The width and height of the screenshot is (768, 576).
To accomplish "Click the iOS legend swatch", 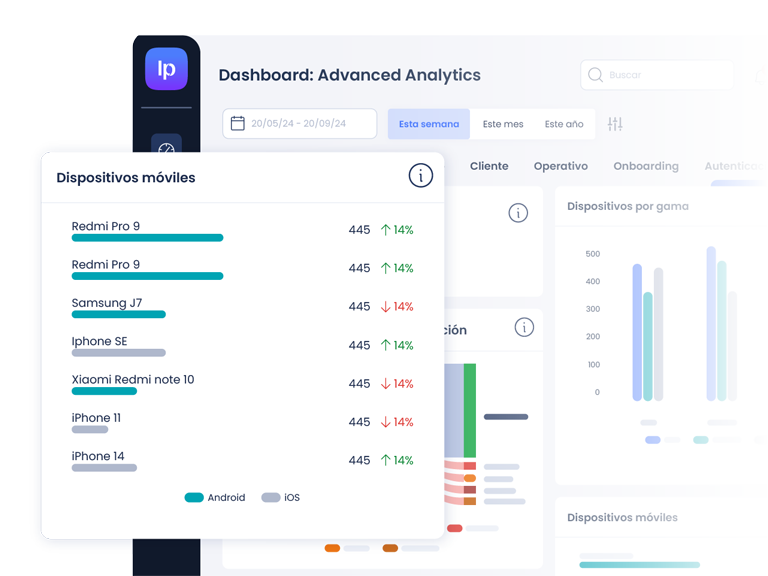I will pos(270,498).
